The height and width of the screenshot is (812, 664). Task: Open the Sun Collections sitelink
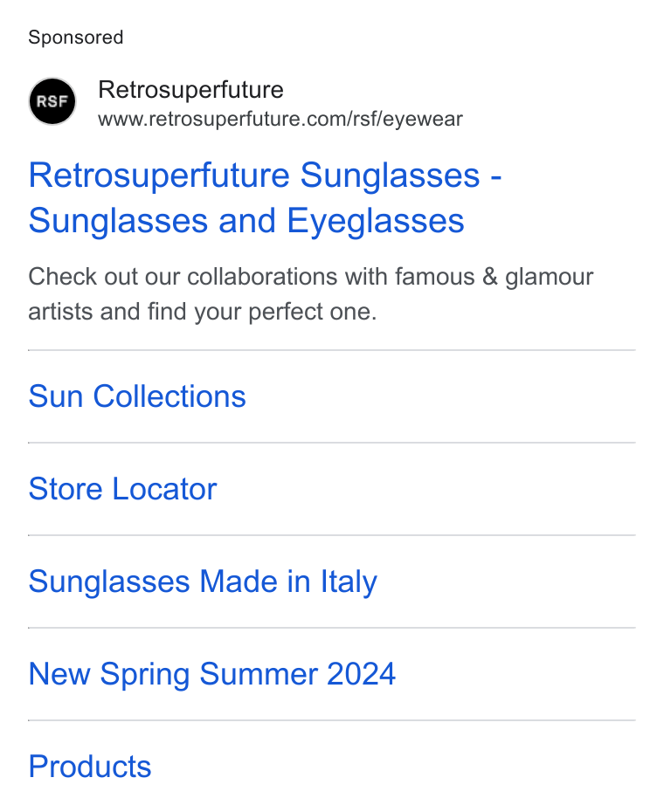137,396
